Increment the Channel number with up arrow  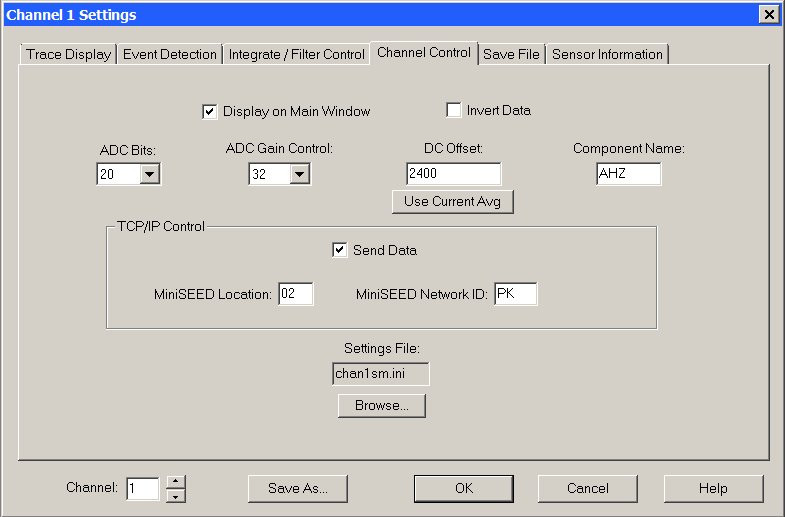pos(176,482)
